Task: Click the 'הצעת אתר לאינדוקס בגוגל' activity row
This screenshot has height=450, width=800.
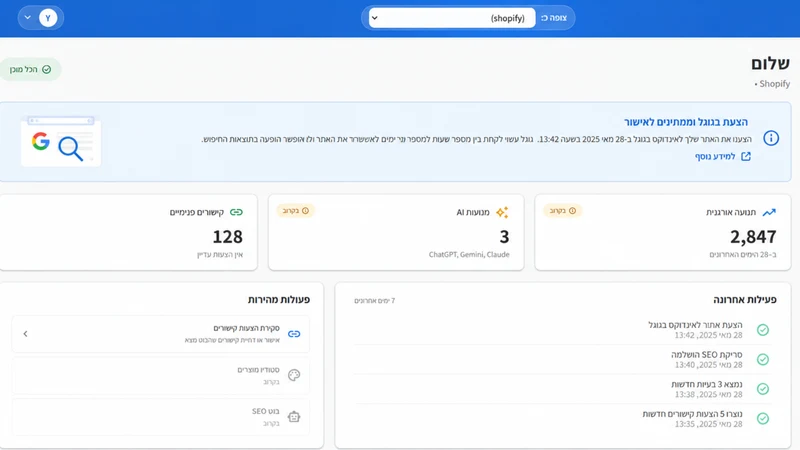Action: 562,330
